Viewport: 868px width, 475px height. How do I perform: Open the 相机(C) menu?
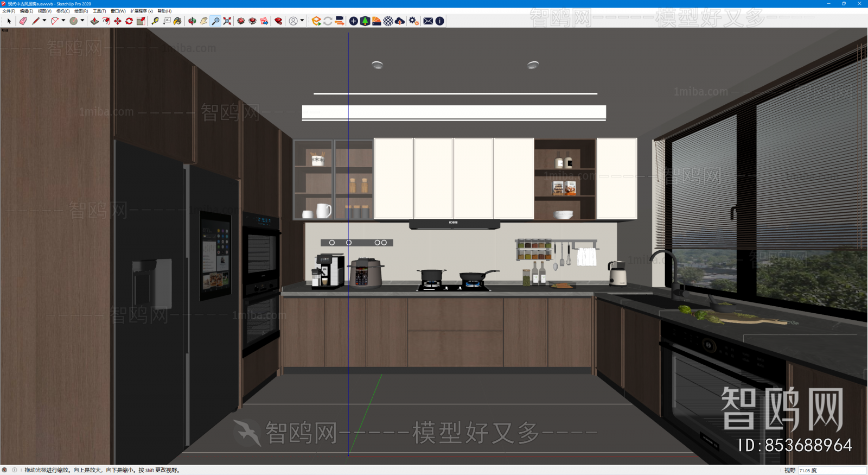coord(63,11)
